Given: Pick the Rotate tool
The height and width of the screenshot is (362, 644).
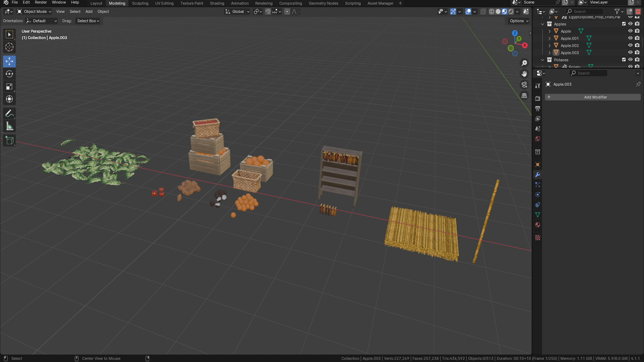Looking at the screenshot, I should (9, 74).
